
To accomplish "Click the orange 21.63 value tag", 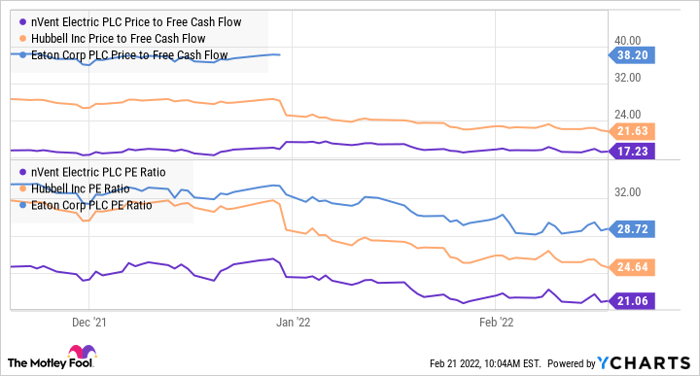I will tap(632, 131).
